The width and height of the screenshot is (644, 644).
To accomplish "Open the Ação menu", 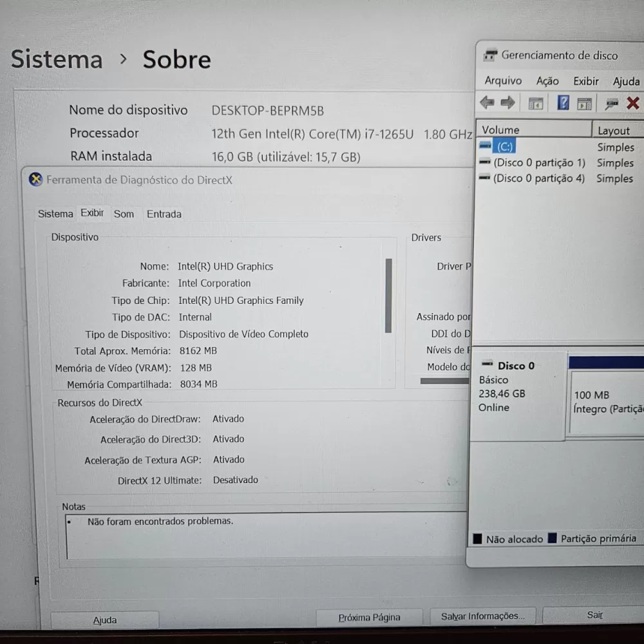I will pyautogui.click(x=547, y=81).
